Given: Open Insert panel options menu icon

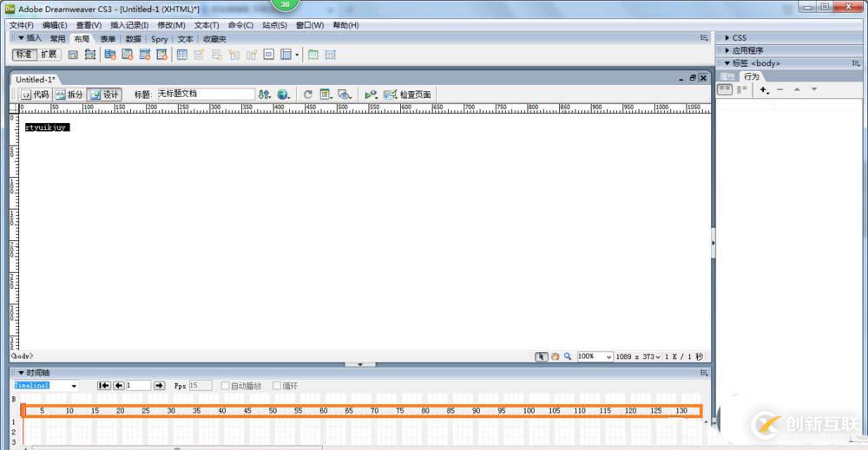Looking at the screenshot, I should [x=704, y=37].
